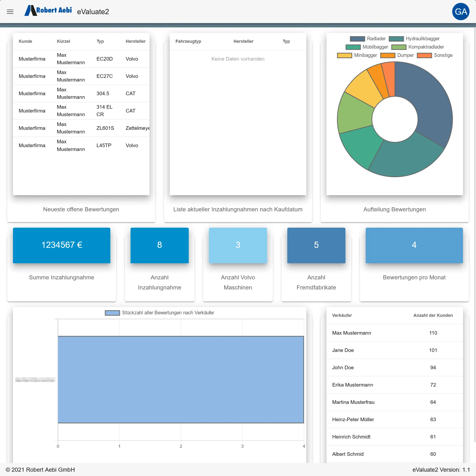
Task: Open the navigation hamburger menu
Action: pos(10,12)
